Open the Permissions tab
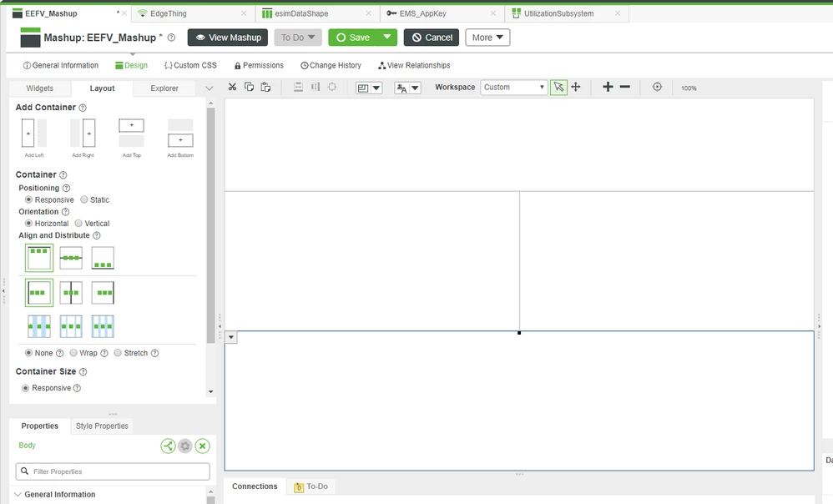Image resolution: width=833 pixels, height=504 pixels. pos(259,65)
